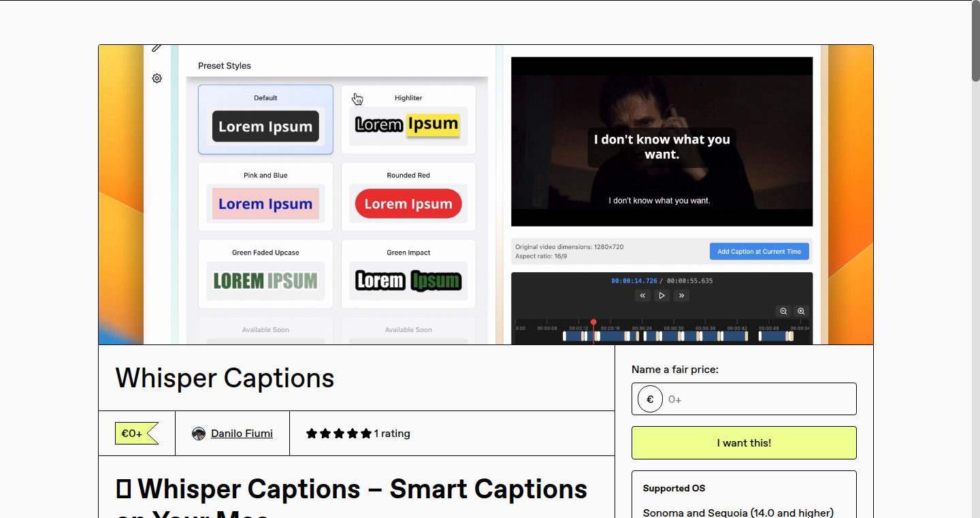Screen dimensions: 980x518
Task: Click Sonoma and Sequoia OS requirement text
Action: (x=738, y=513)
